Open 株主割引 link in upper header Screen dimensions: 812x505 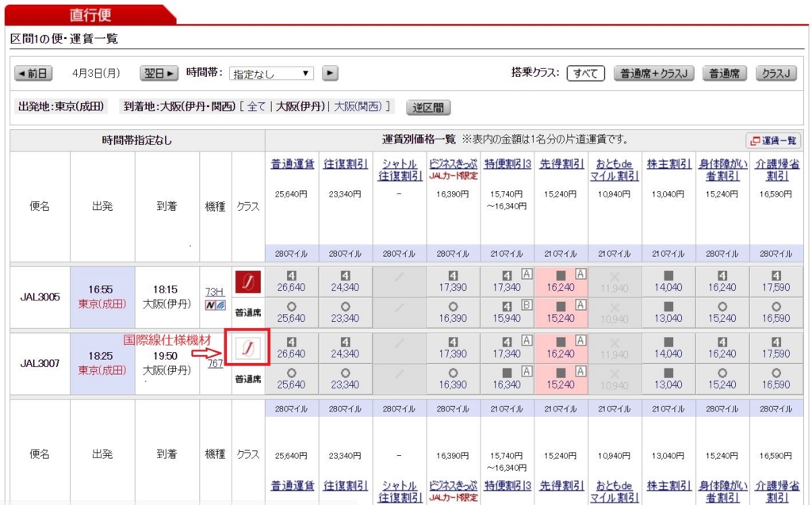(x=668, y=164)
